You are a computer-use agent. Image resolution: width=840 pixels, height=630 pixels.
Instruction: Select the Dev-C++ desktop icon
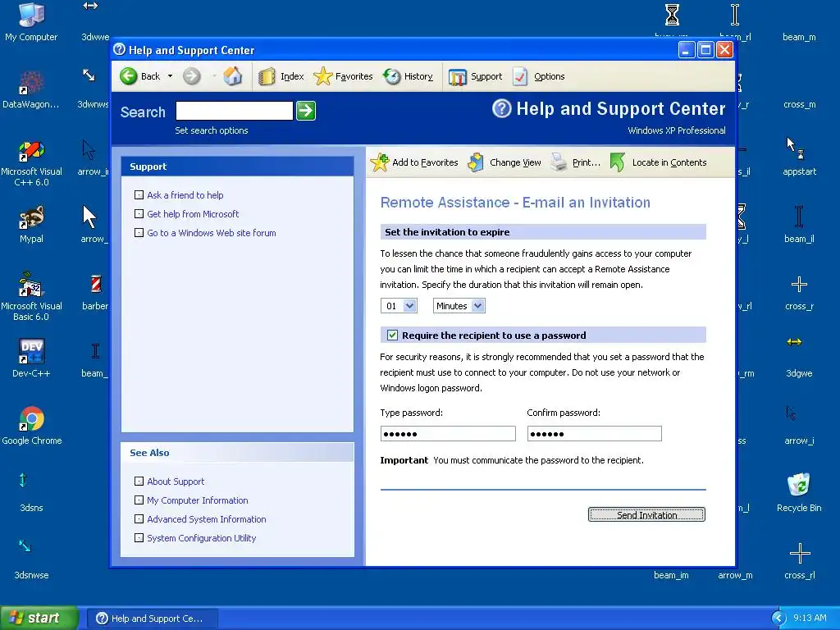[x=31, y=358]
